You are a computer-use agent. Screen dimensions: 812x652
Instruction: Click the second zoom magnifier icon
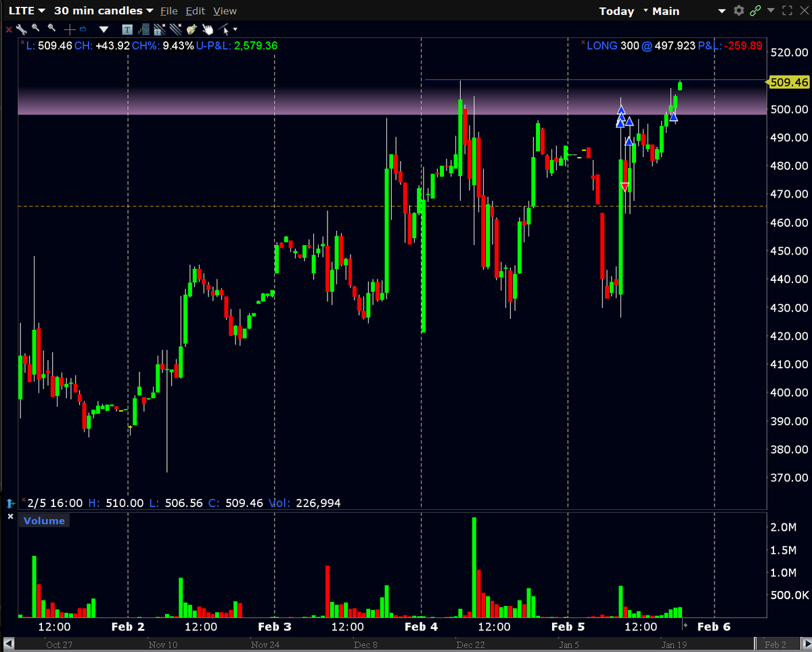coord(52,29)
